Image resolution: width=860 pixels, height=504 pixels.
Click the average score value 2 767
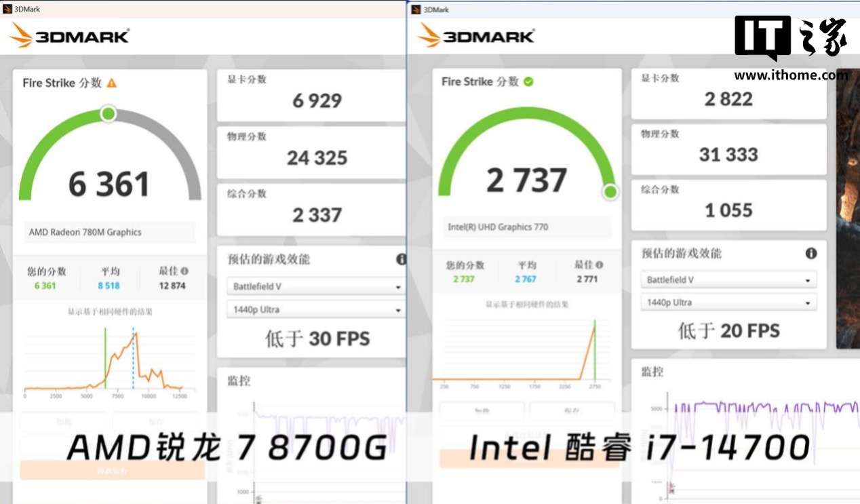(x=525, y=279)
